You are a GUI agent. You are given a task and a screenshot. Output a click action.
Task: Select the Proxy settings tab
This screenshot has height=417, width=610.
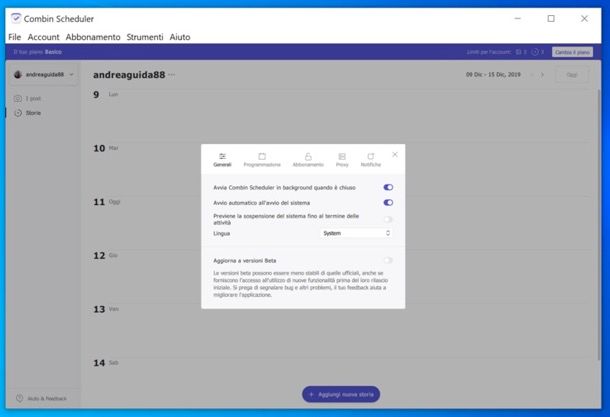point(342,160)
